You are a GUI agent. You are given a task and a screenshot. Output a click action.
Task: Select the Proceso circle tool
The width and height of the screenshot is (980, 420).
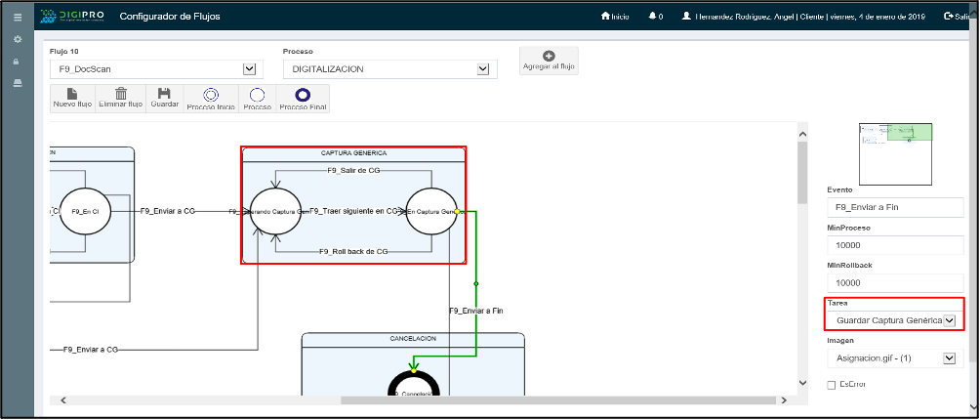tap(257, 95)
